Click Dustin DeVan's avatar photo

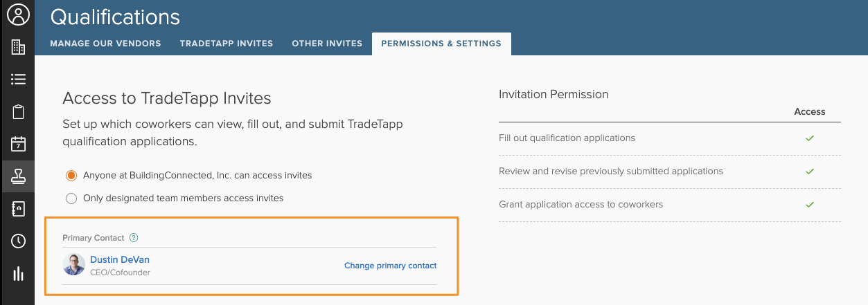tap(74, 266)
